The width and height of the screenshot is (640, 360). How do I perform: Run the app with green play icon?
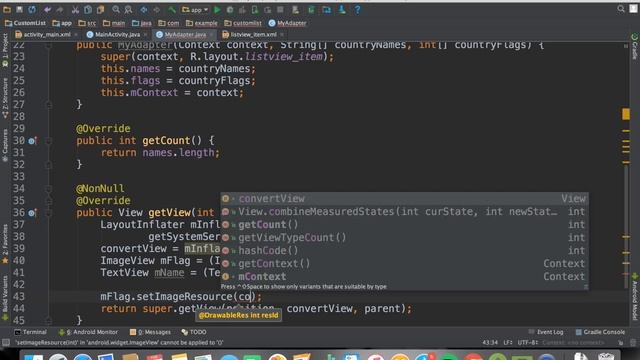[x=217, y=9]
